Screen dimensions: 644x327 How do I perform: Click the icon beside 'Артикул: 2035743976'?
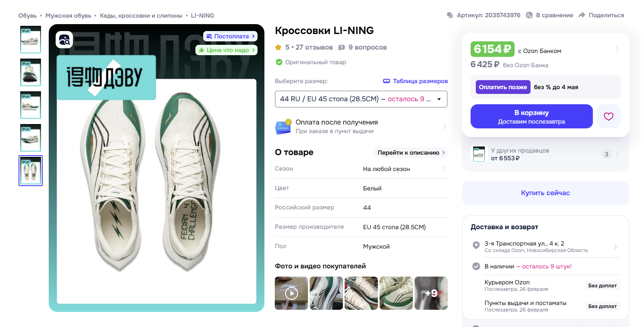450,15
